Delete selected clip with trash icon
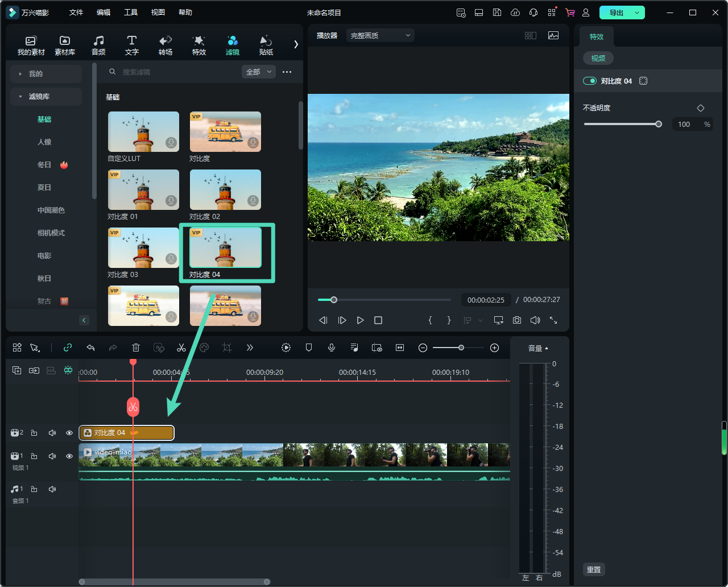 pyautogui.click(x=136, y=348)
